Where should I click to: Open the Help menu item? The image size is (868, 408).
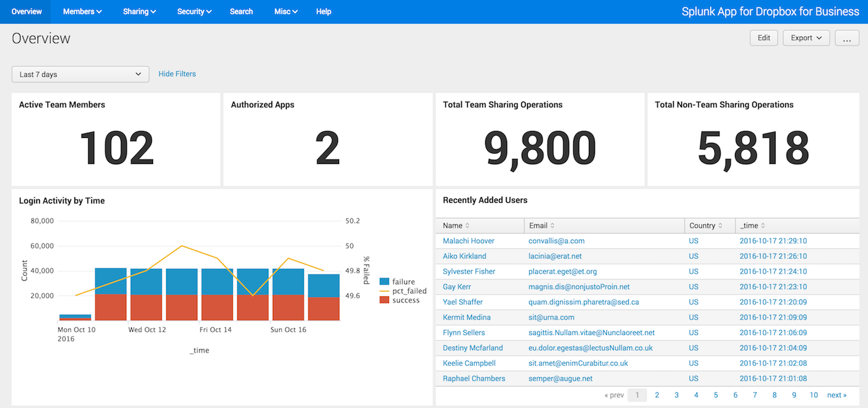(323, 11)
